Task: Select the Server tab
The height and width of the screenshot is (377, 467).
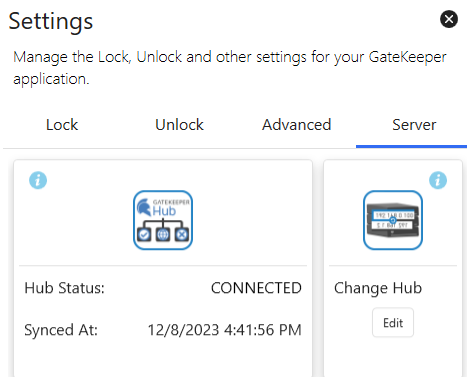Action: [414, 125]
